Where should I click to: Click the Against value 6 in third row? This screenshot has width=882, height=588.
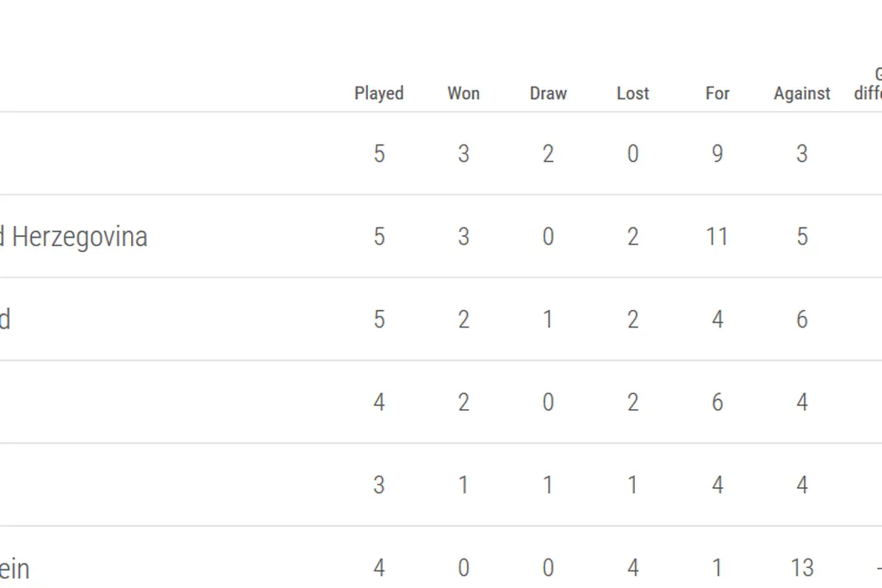(802, 320)
